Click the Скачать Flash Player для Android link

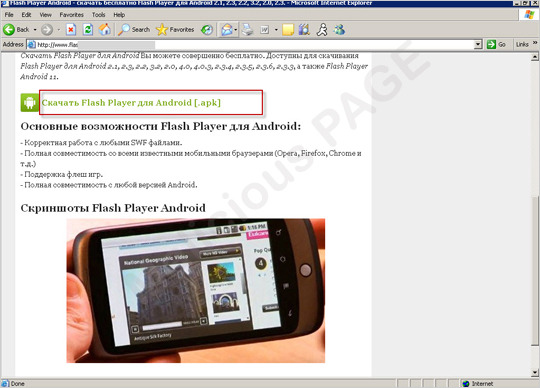tap(131, 103)
